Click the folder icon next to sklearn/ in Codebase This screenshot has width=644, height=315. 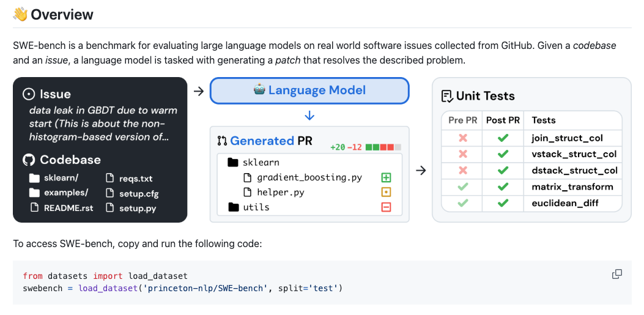tap(34, 178)
